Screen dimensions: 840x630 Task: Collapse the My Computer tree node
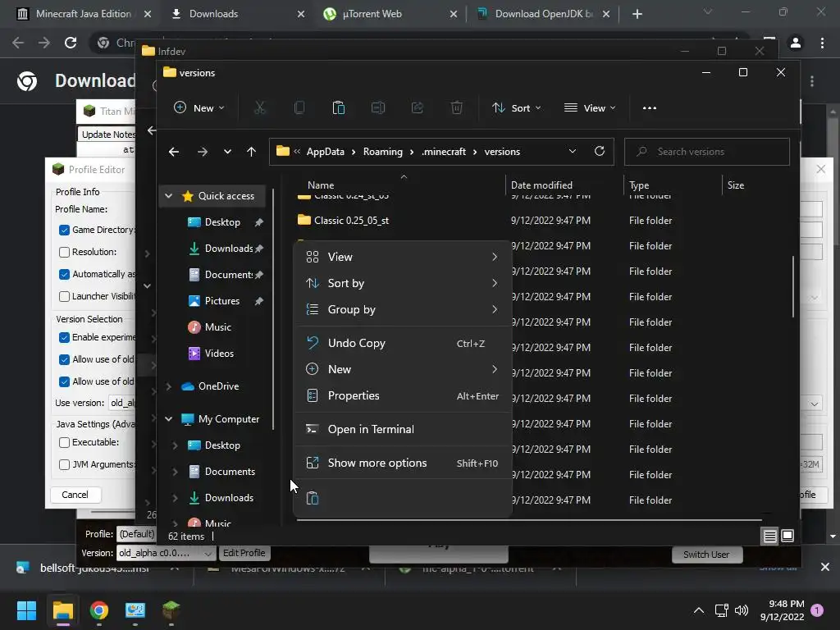(169, 419)
